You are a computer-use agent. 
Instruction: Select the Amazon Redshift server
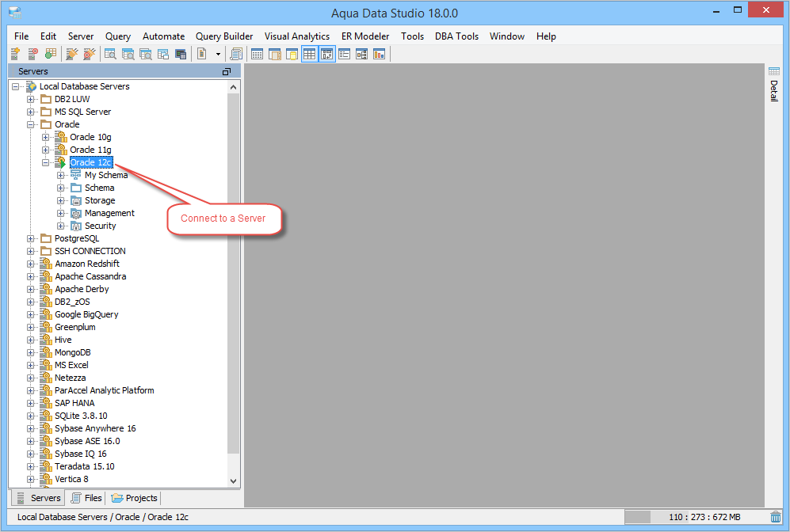coord(87,264)
